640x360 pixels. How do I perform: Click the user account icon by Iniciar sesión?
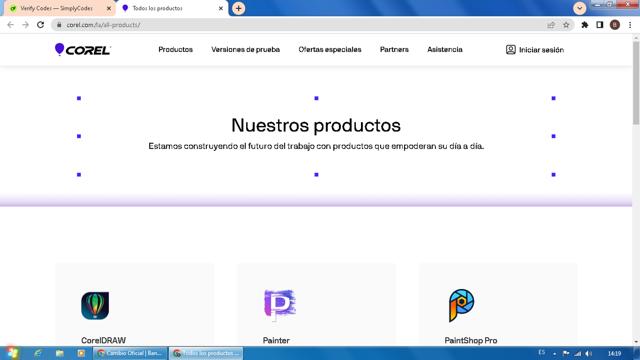[510, 49]
